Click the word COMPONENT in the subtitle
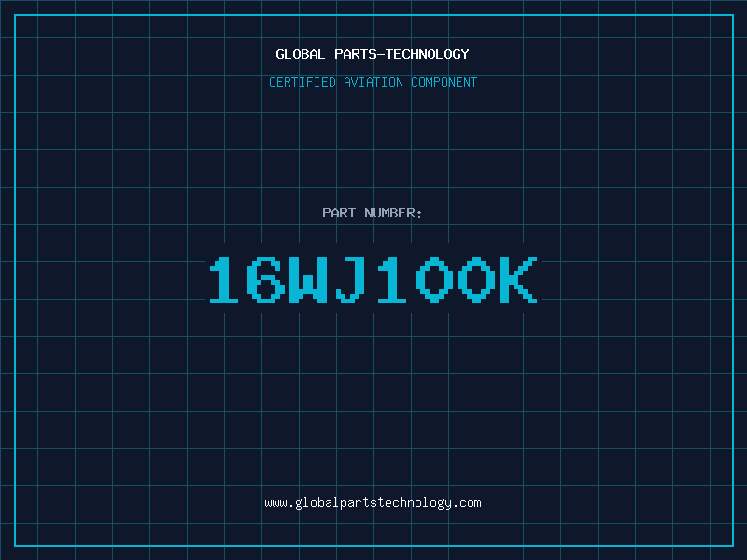The width and height of the screenshot is (747, 560). tap(444, 82)
